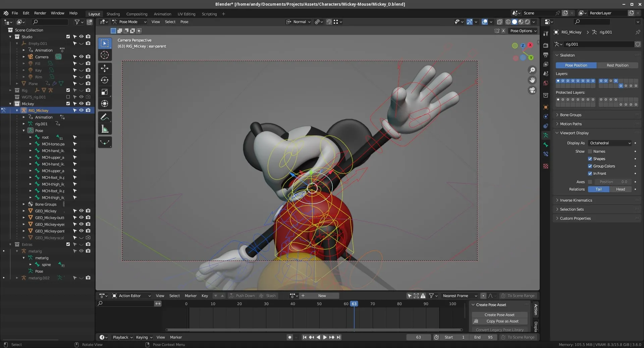Select the 3D Cursor tool
The height and width of the screenshot is (348, 644).
[105, 55]
